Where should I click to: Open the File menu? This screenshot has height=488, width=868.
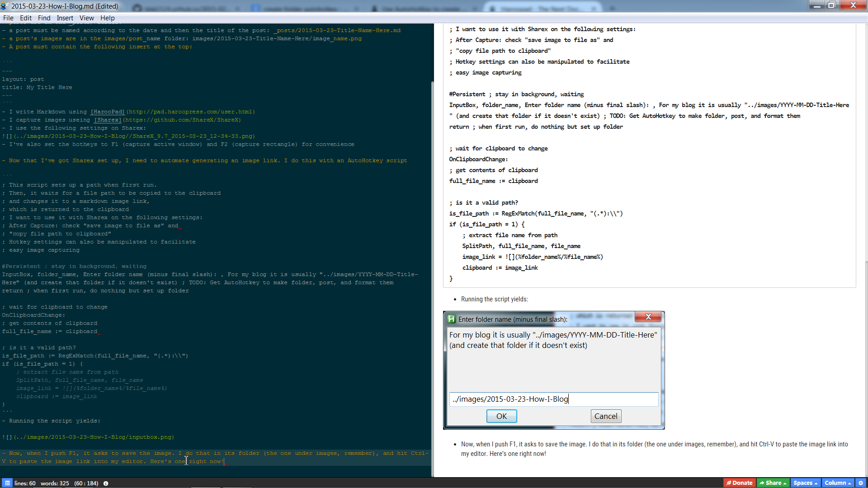click(x=8, y=18)
